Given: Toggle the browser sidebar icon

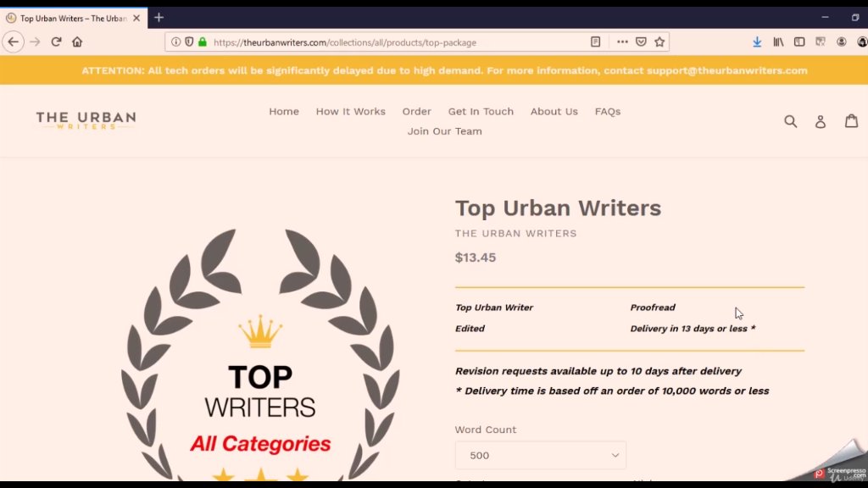Looking at the screenshot, I should click(799, 42).
